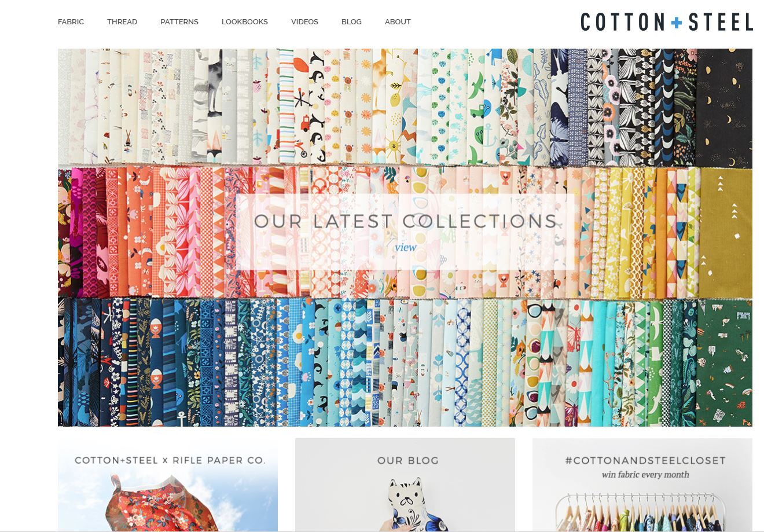The image size is (764, 532).
Task: Open the VIDEOS section
Action: [304, 22]
